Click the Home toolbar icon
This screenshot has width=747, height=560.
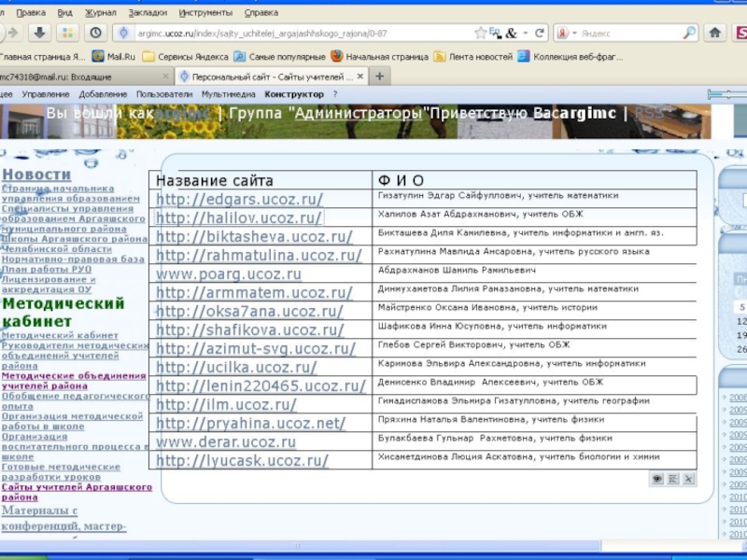pyautogui.click(x=714, y=33)
